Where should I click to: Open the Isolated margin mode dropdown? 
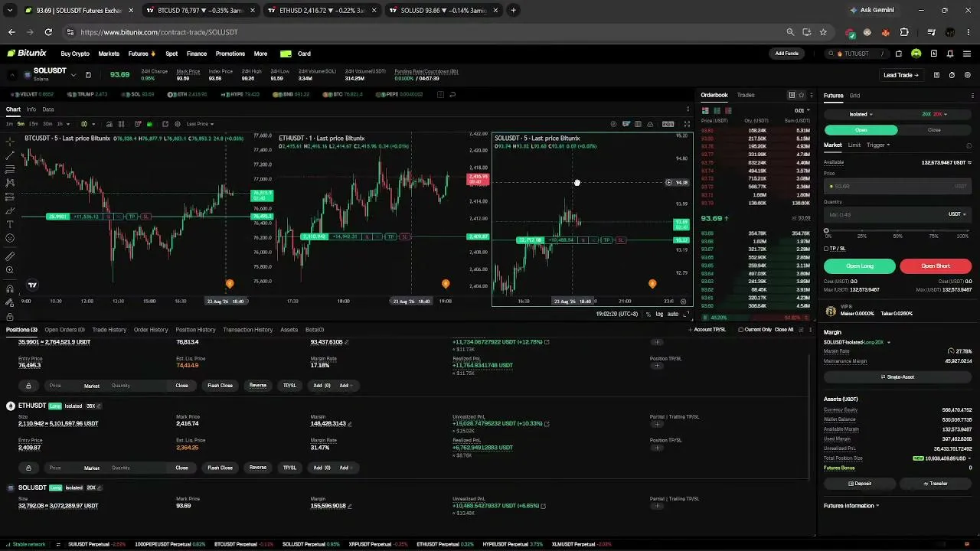(861, 115)
